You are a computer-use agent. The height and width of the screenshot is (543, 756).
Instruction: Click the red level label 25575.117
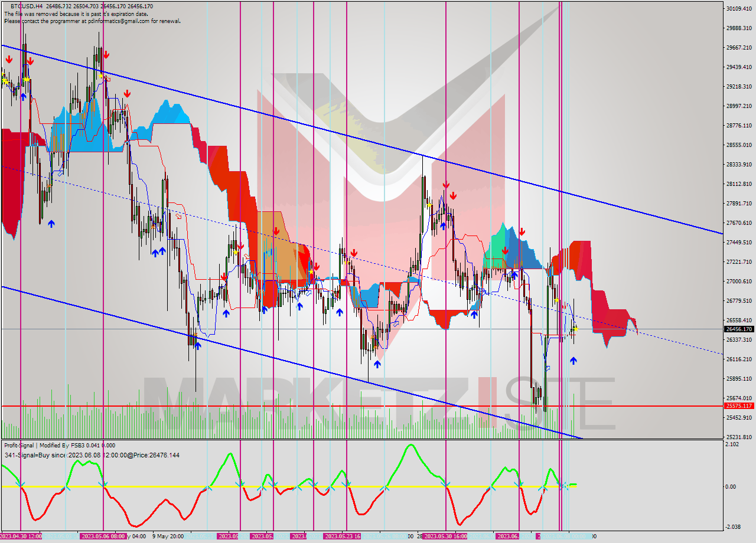point(739,406)
